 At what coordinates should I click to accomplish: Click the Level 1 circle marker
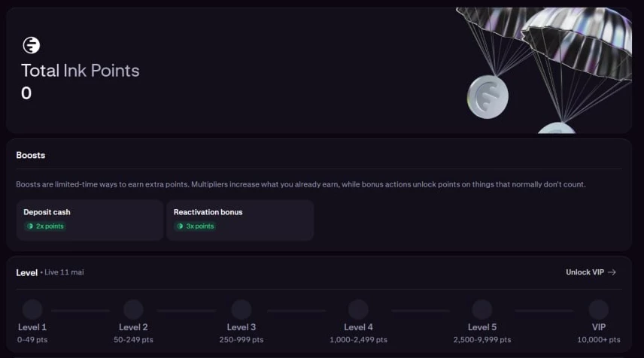click(x=32, y=309)
